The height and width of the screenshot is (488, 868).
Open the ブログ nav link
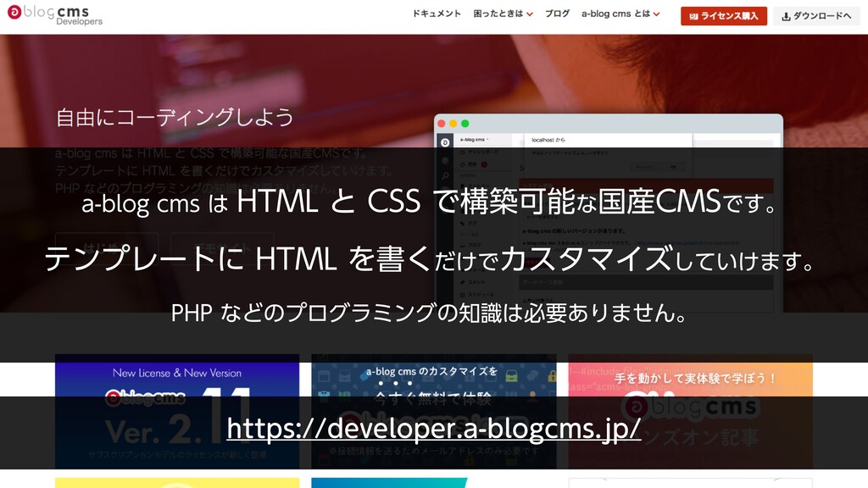pos(557,14)
